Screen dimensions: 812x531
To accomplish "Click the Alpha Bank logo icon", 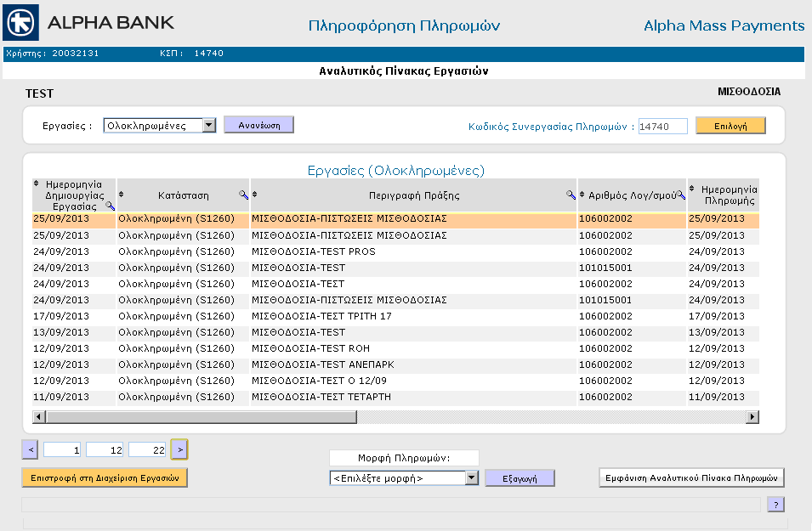I will click(x=20, y=23).
